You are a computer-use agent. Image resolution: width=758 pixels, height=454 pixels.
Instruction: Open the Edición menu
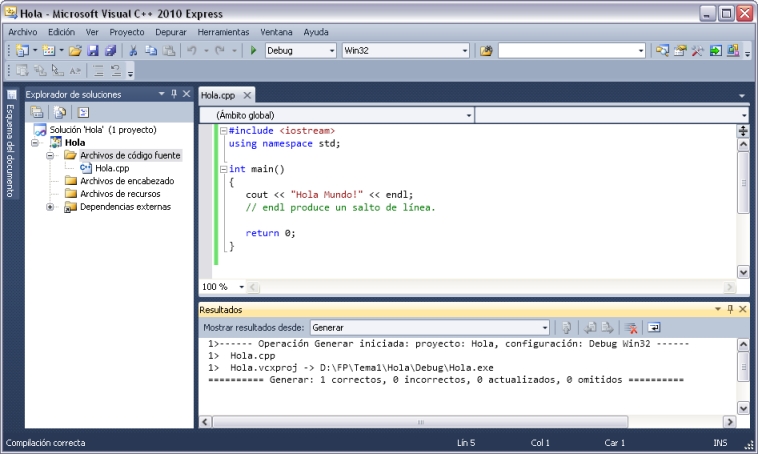point(61,32)
